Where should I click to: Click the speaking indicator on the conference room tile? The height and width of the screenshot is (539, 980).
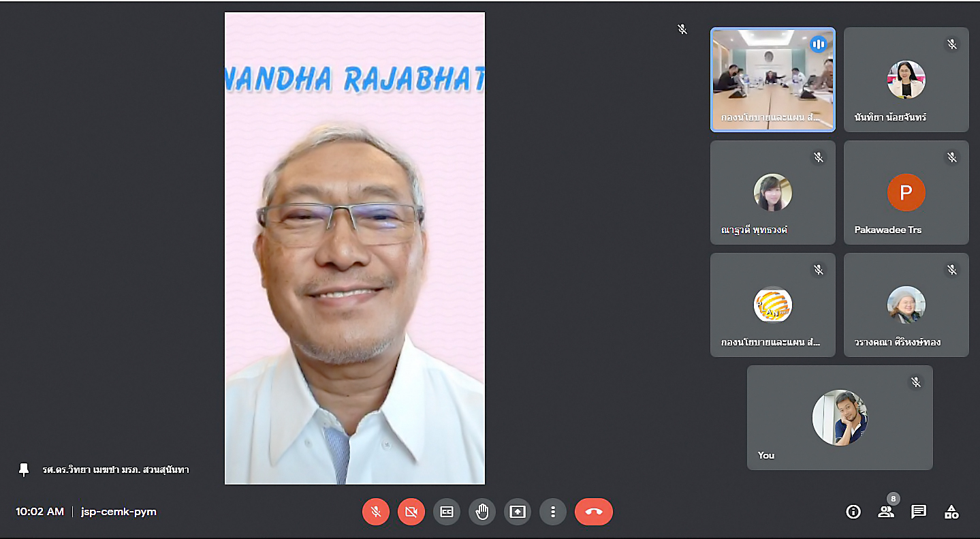pos(818,45)
